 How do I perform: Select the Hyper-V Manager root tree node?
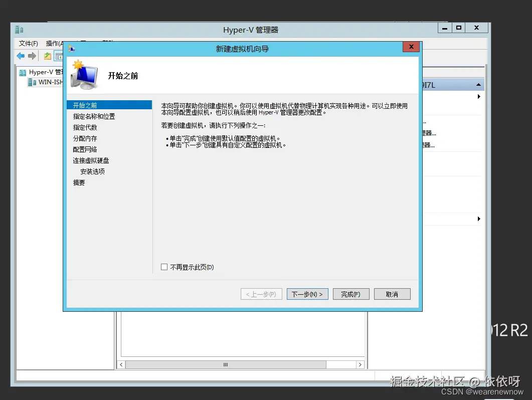(x=41, y=72)
